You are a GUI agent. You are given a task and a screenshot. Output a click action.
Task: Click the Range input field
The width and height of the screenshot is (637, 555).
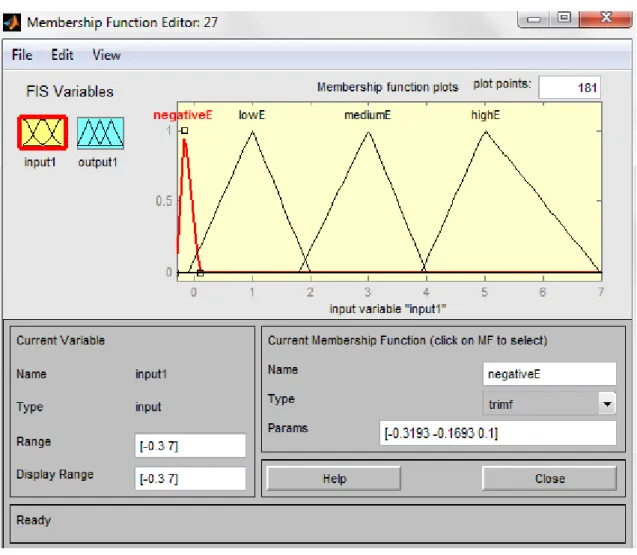190,446
